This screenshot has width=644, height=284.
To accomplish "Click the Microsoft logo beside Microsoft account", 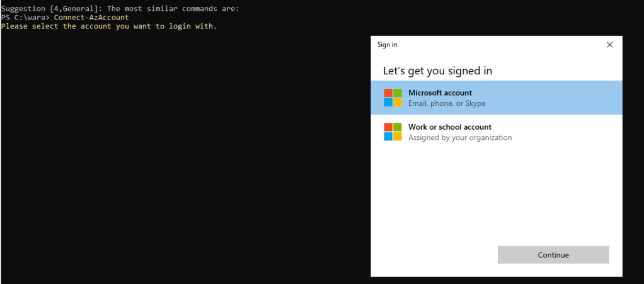I will coord(393,98).
